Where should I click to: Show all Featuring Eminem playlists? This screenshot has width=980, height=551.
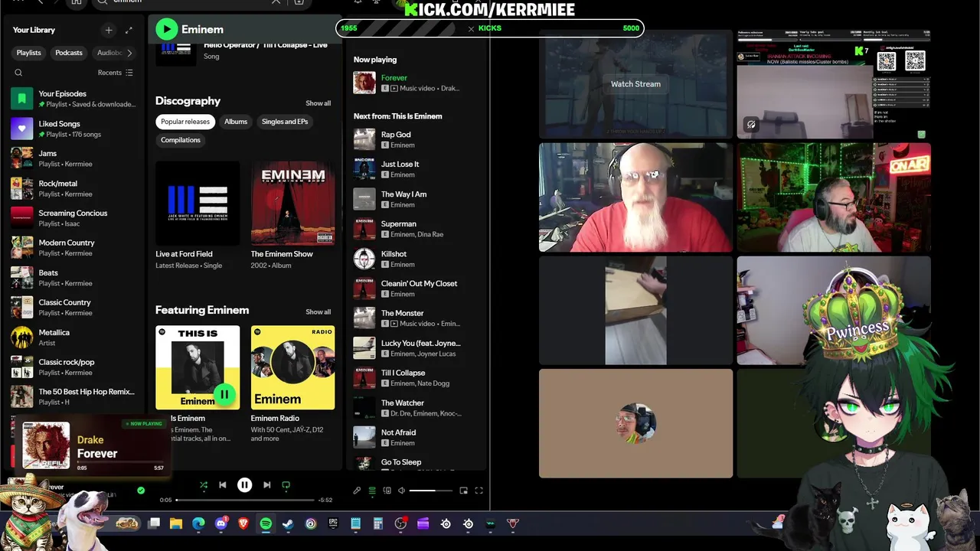pos(318,312)
